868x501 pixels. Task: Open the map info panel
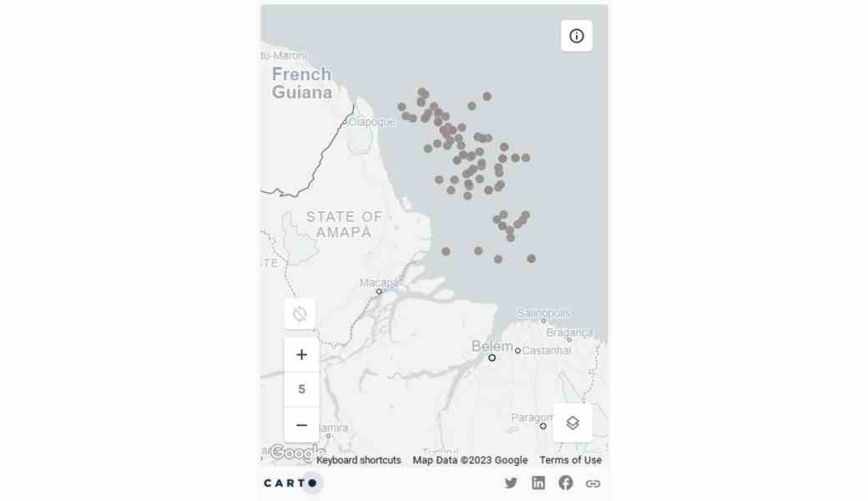(x=576, y=36)
